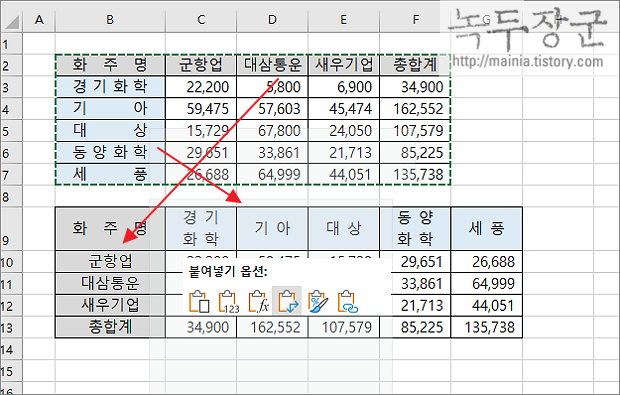Image resolution: width=620 pixels, height=395 pixels.
Task: Select row 14 header
Action: [x=11, y=350]
